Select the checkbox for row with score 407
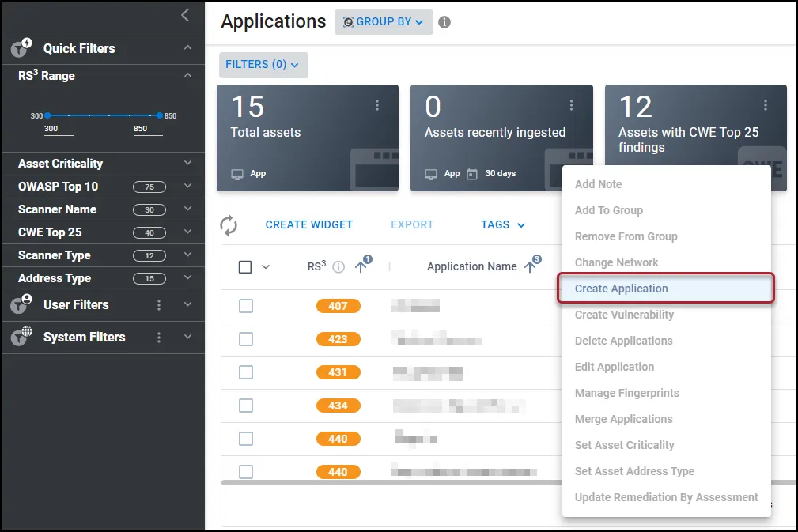 246,306
